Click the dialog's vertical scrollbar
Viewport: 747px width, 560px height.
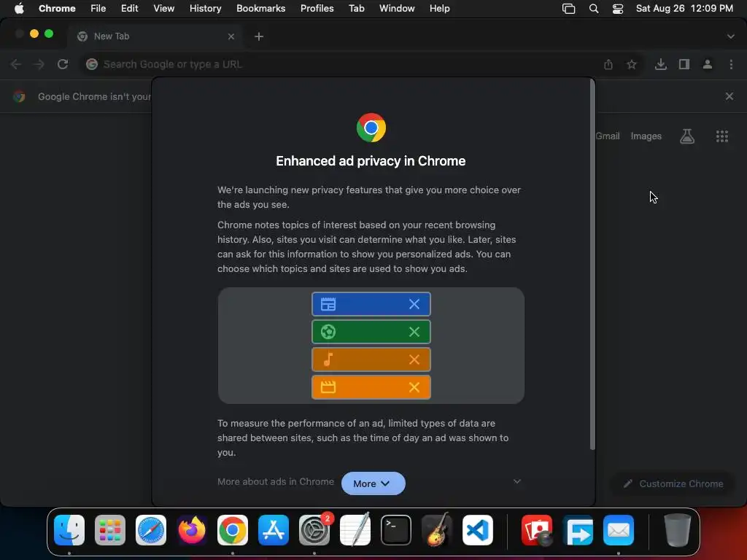pyautogui.click(x=592, y=264)
